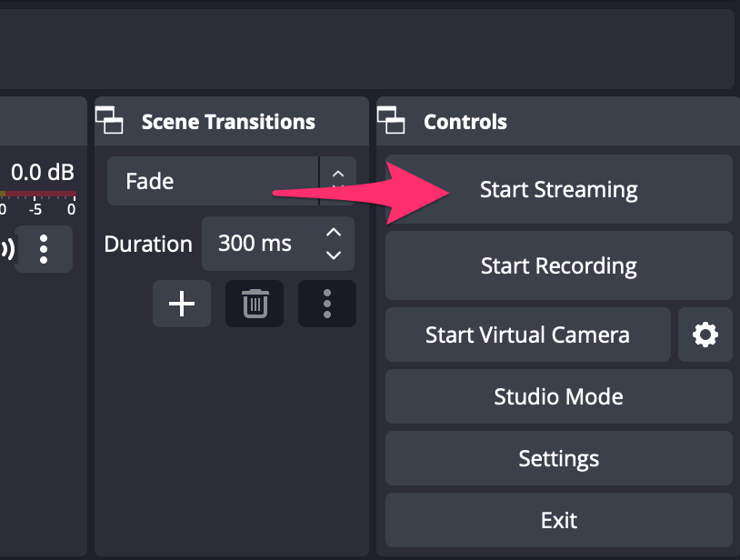
Task: Open the Settings dialog
Action: pyautogui.click(x=559, y=458)
